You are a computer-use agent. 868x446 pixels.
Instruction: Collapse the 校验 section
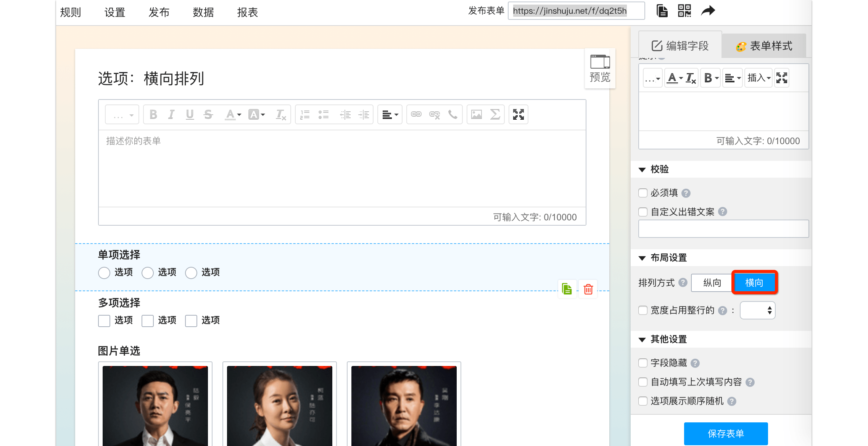[643, 170]
